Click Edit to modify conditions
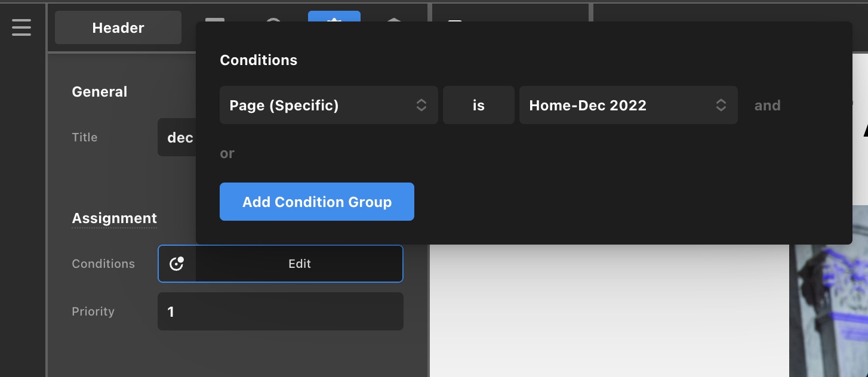 click(299, 264)
